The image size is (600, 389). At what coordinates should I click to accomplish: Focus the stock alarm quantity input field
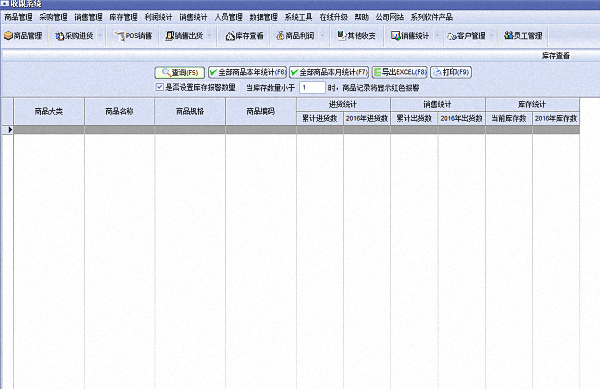click(312, 88)
